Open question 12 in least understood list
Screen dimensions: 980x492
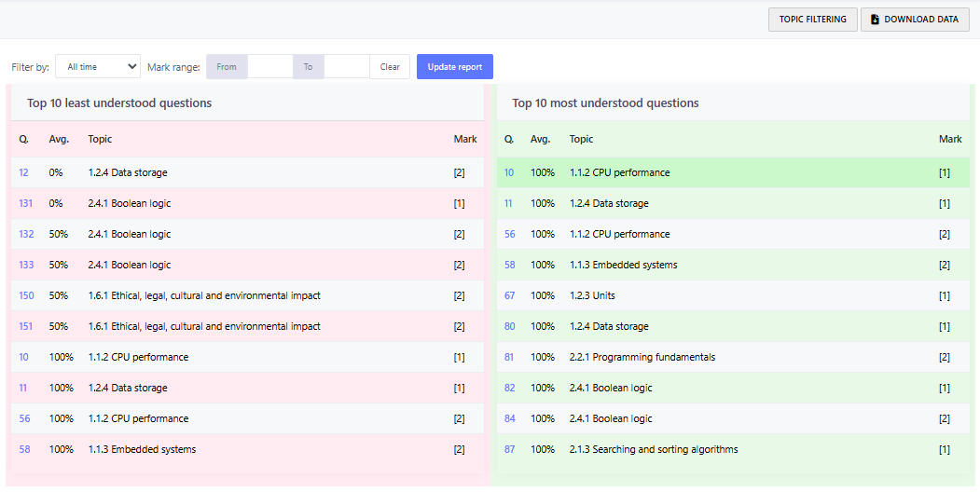pos(23,172)
